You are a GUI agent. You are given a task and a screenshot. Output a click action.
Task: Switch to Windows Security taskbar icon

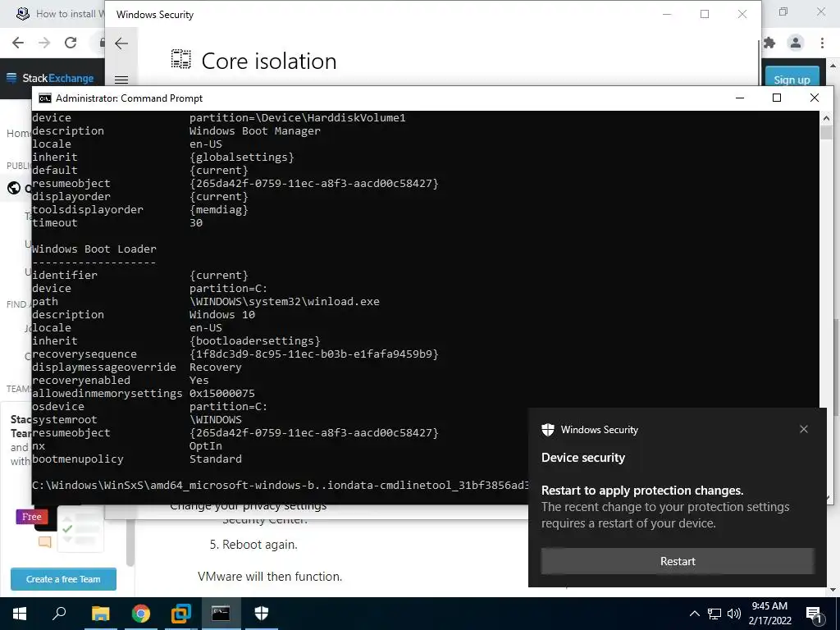261,614
